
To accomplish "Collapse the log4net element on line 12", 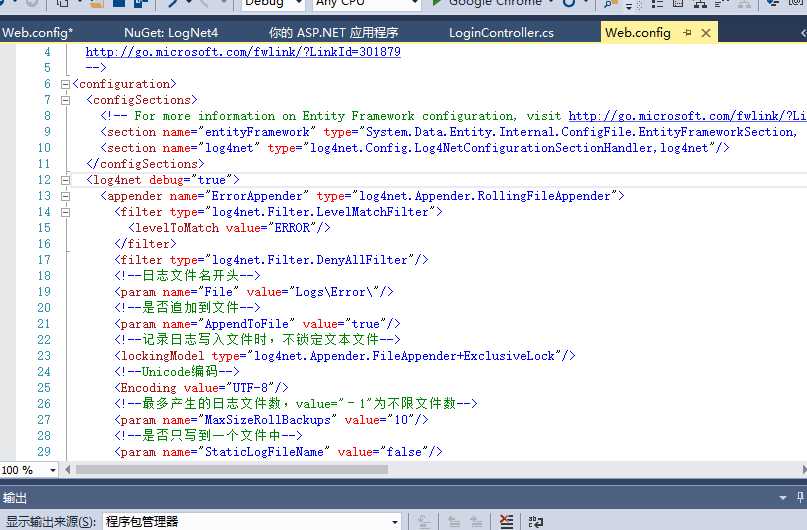I will pyautogui.click(x=65, y=180).
